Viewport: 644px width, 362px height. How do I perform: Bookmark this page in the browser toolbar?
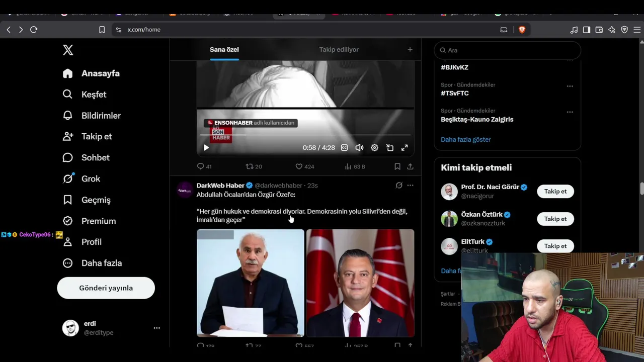pos(102,30)
